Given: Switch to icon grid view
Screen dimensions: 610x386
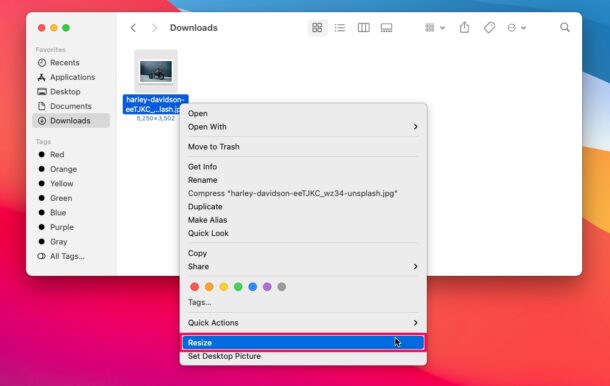Looking at the screenshot, I should pyautogui.click(x=317, y=28).
